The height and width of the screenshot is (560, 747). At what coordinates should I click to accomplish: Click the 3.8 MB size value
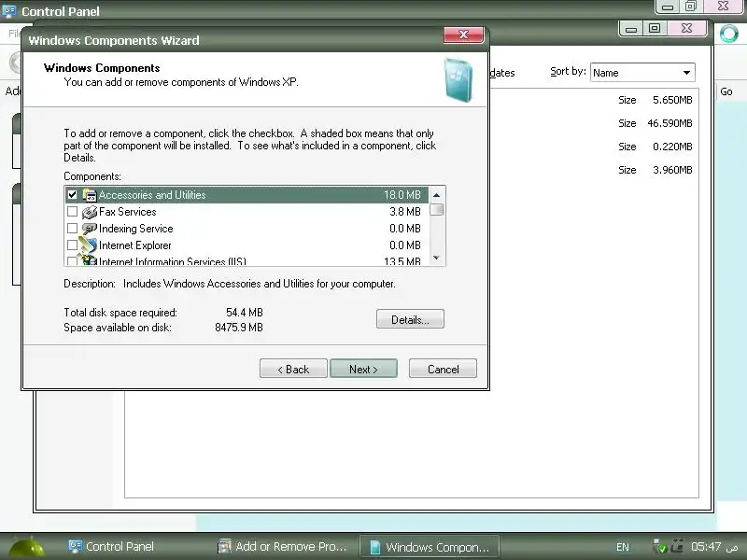(x=405, y=212)
